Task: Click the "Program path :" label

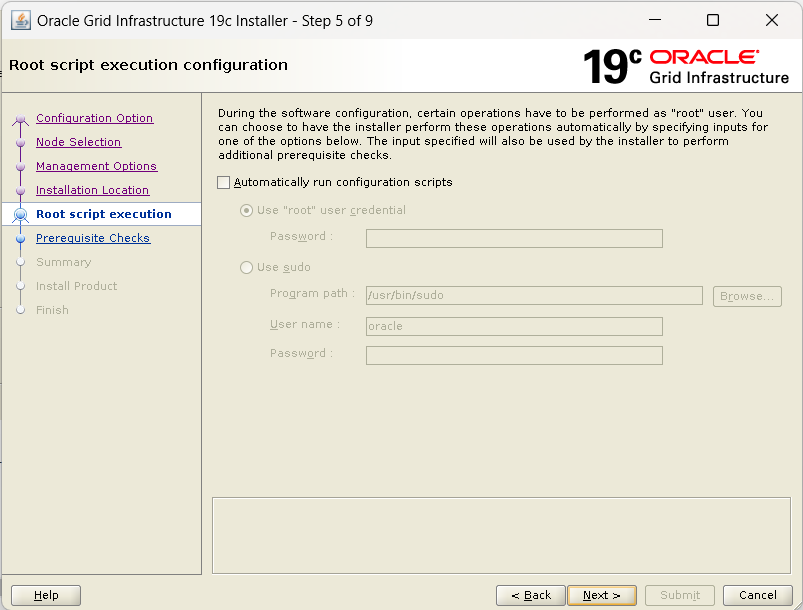Action: [x=312, y=293]
